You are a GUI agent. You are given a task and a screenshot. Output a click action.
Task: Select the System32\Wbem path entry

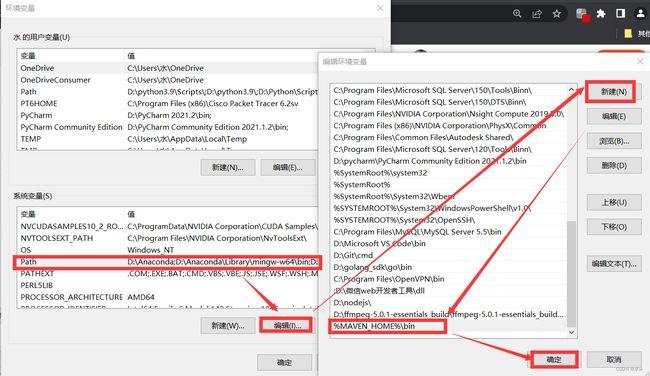click(449, 196)
